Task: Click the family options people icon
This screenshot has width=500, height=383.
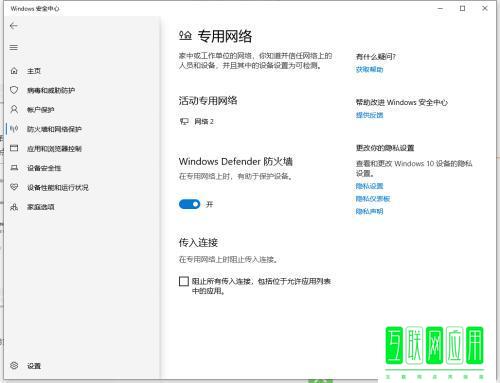Action: 14,207
